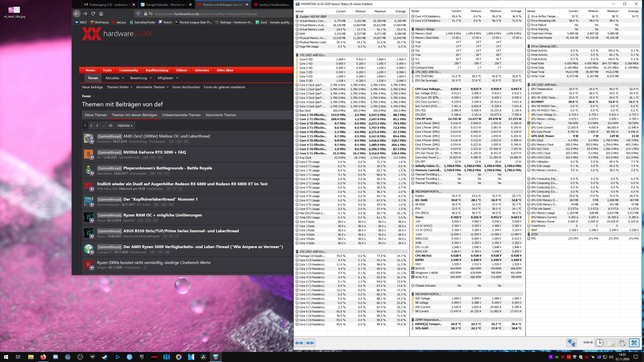Click Firefox home button icon

click(101, 14)
